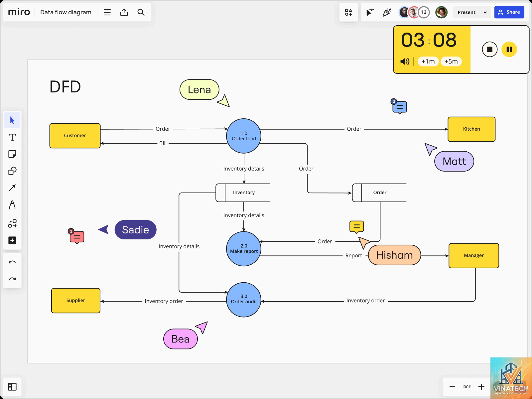Viewport: 532px width, 399px height.
Task: Click the Redo arrow
Action: (12, 279)
